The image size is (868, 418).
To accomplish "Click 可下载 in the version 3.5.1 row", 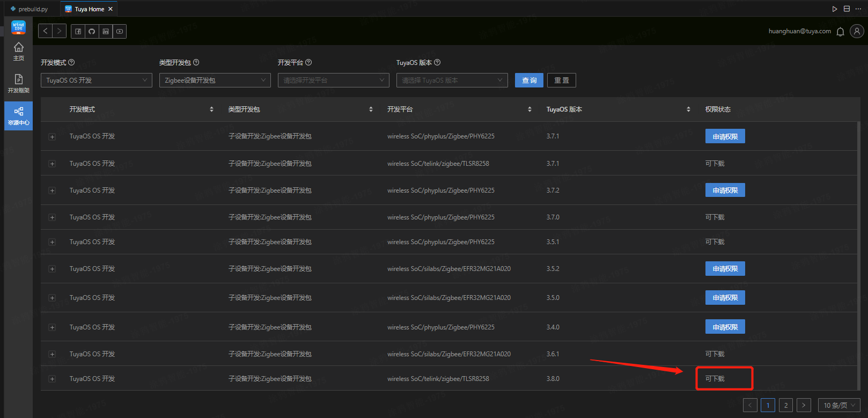I will coord(715,242).
